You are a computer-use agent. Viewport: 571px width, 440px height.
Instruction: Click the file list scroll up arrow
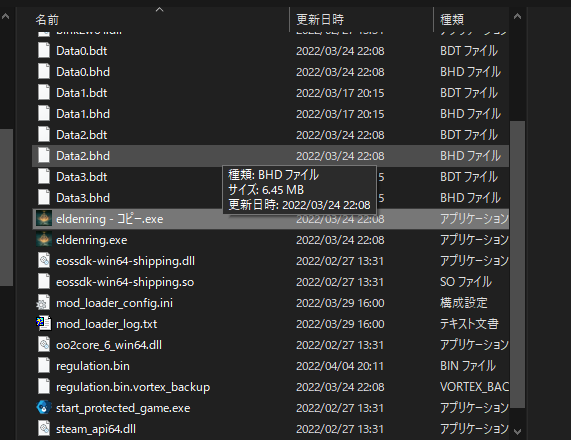click(x=517, y=16)
